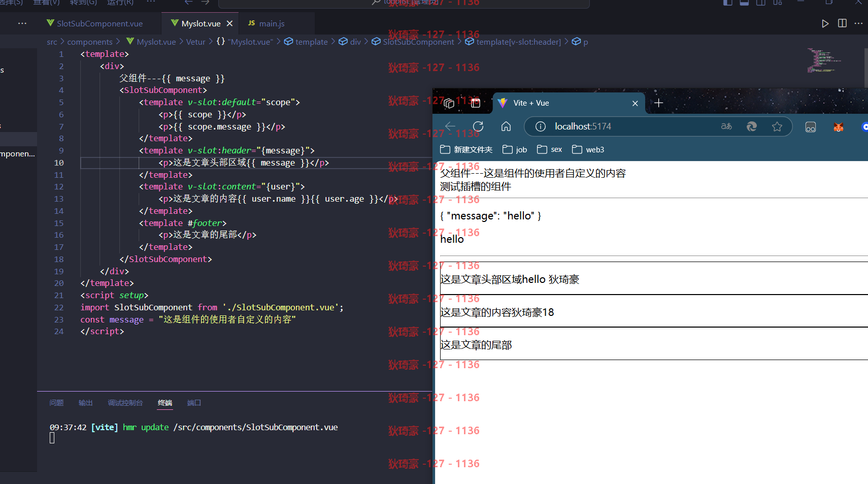Select the Myslot.vue editor tab
Screen dimensions: 868x484
[x=201, y=23]
